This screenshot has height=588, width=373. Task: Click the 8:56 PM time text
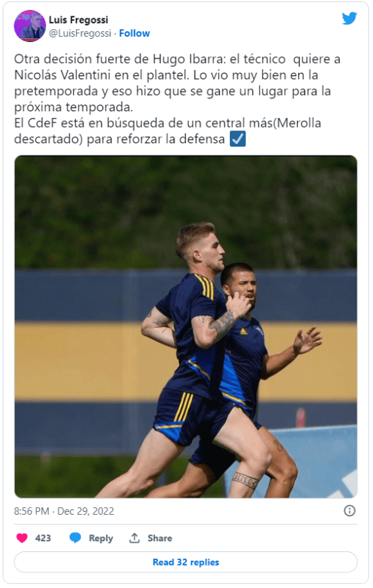click(31, 511)
